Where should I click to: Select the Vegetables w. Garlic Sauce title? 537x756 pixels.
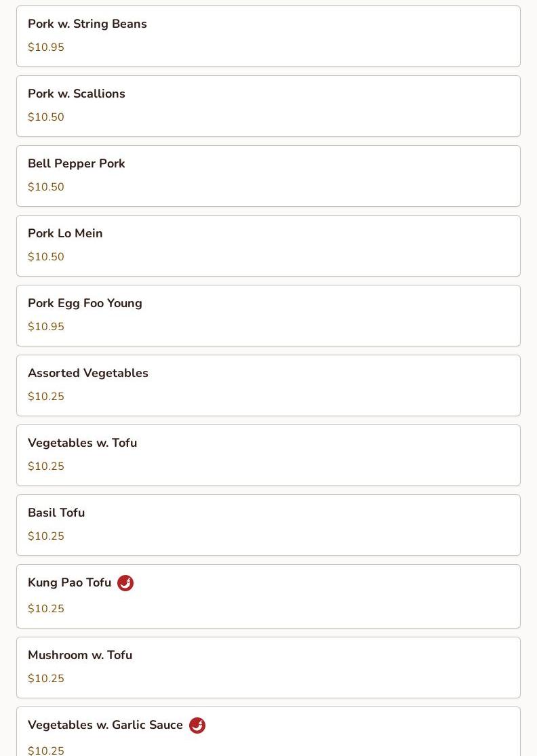105,725
